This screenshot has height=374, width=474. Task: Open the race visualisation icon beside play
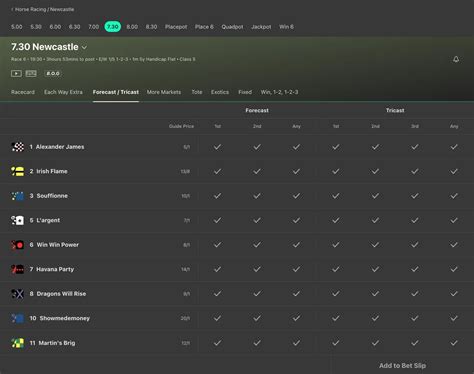(x=31, y=73)
